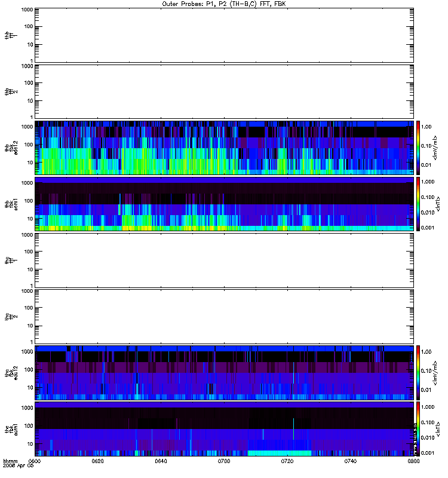Click the "1.00" tick on thb edc12 color bar
This screenshot has width=448, height=478.
426,127
